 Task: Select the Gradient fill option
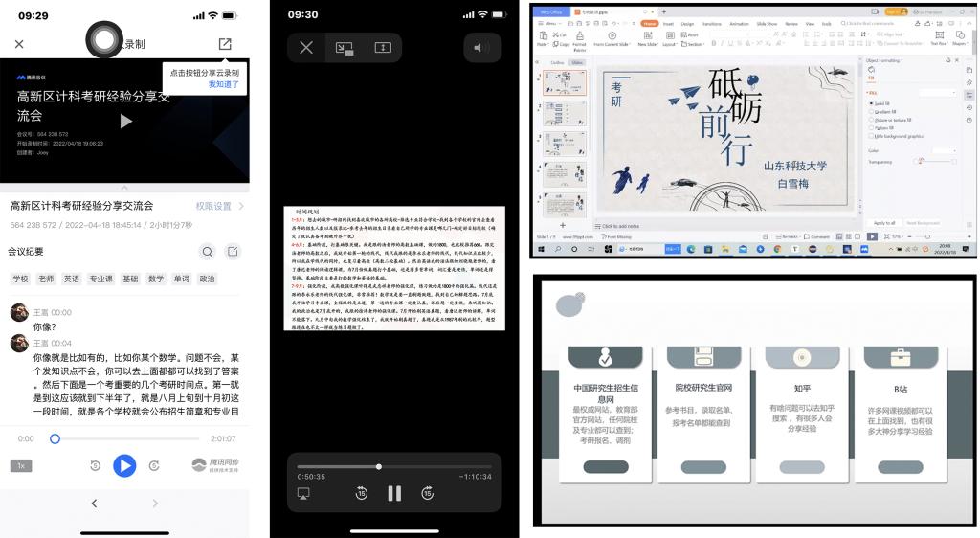(x=871, y=111)
